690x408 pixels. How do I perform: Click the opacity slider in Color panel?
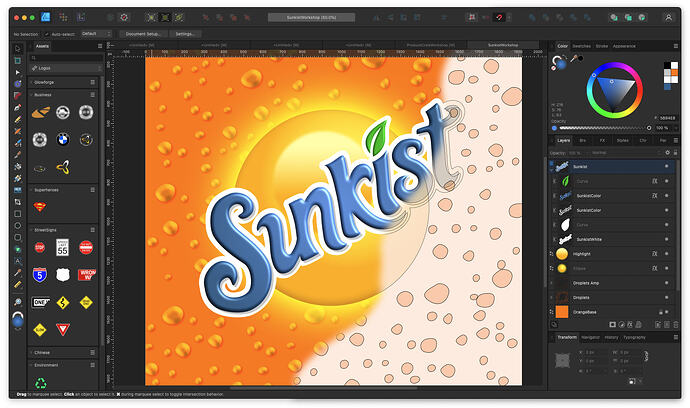coord(602,128)
